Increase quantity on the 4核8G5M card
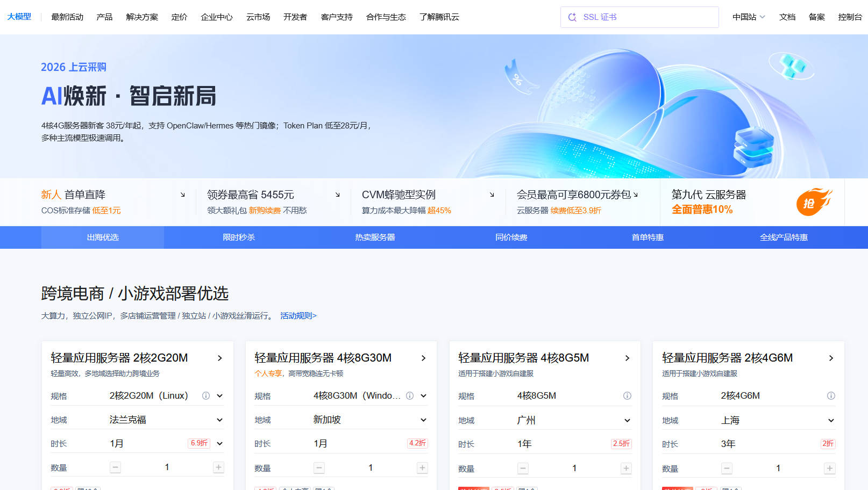 point(626,469)
